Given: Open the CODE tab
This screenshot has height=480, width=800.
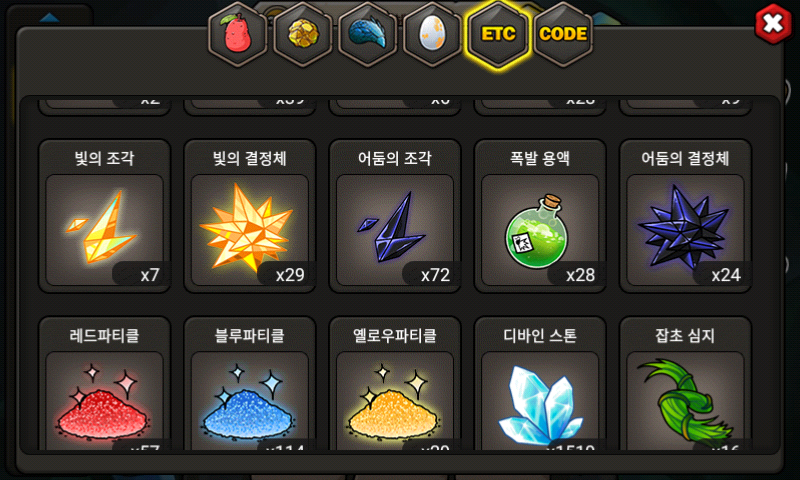Looking at the screenshot, I should (563, 34).
